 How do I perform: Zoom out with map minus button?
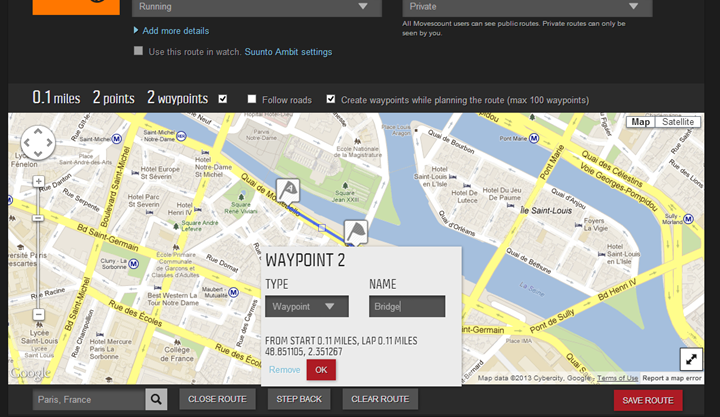[x=39, y=315]
